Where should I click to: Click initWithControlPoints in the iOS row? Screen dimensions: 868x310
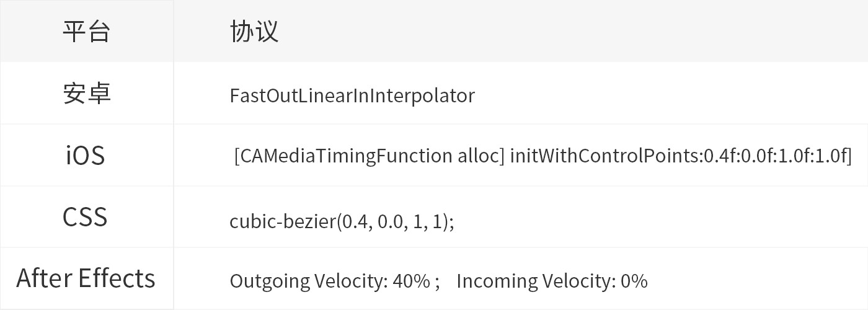tap(606, 156)
